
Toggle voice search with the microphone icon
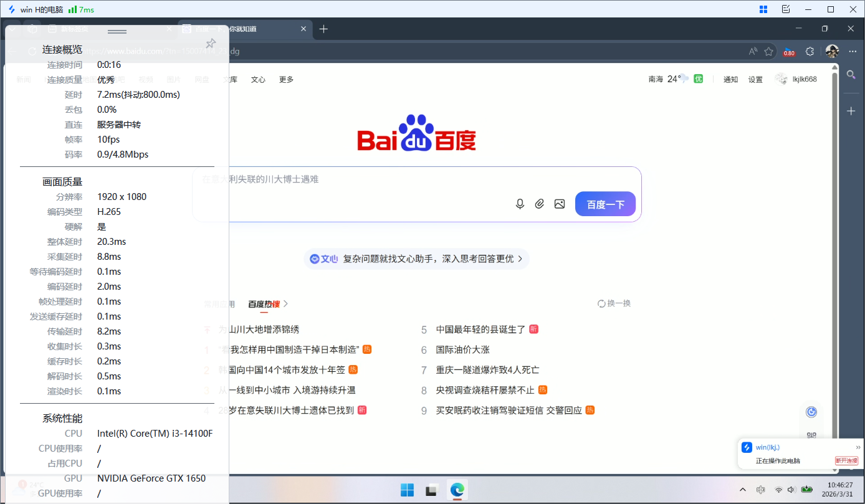(520, 204)
